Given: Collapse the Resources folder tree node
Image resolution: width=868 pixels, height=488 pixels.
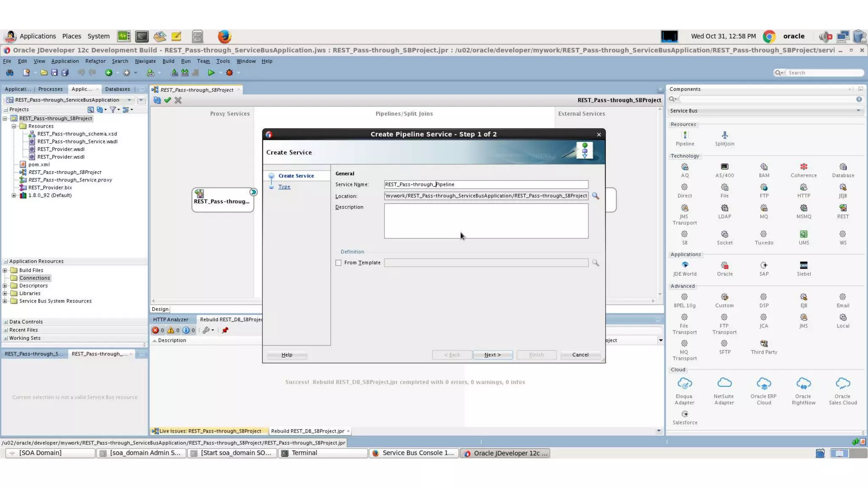Looking at the screenshot, I should pyautogui.click(x=14, y=126).
